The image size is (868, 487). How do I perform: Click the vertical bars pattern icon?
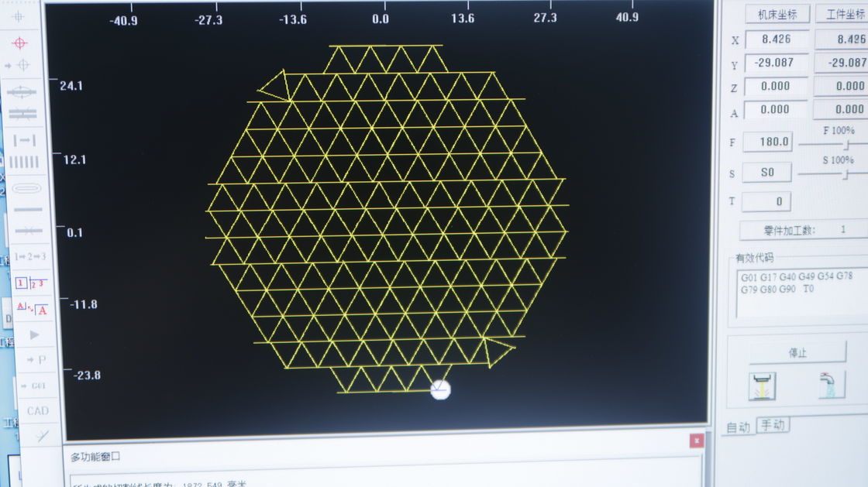pyautogui.click(x=25, y=162)
